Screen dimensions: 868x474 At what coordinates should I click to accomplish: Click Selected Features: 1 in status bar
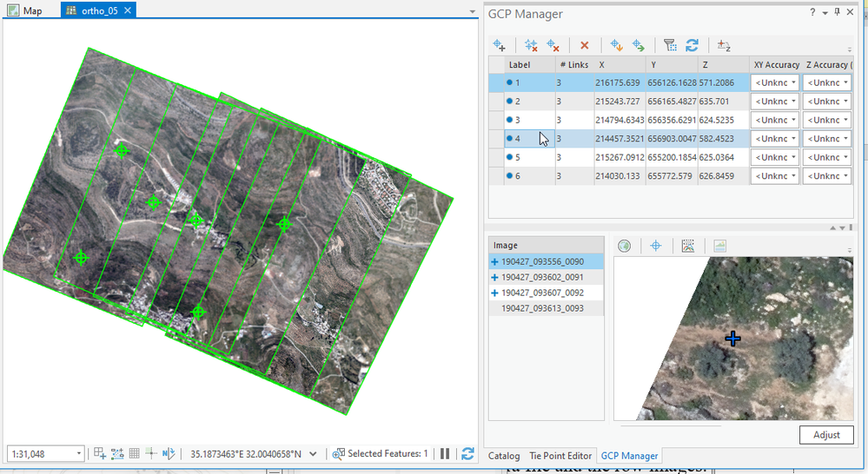click(381, 453)
